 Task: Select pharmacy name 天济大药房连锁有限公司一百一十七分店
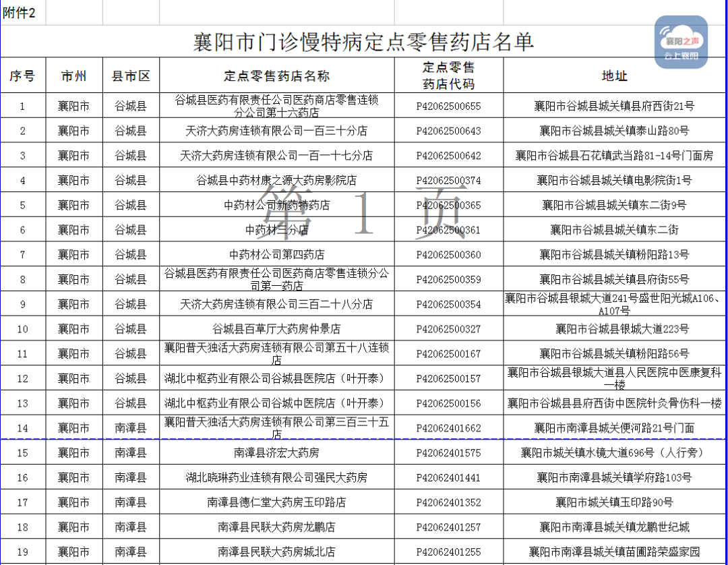pos(277,156)
